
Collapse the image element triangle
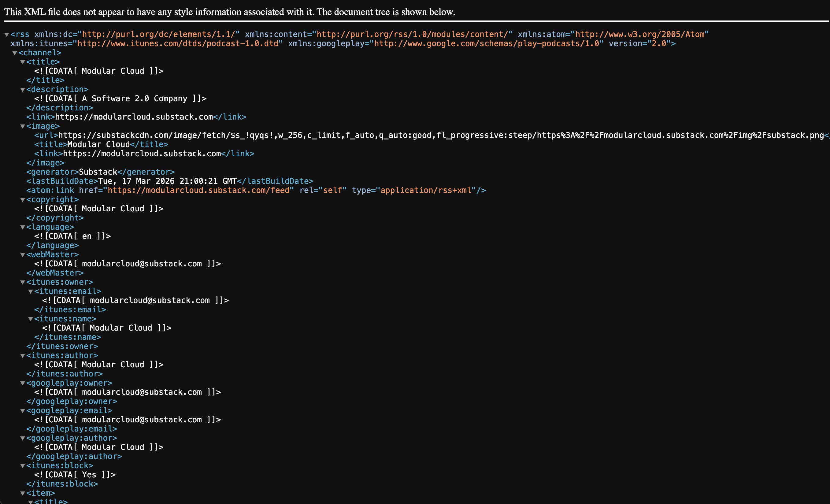(23, 126)
